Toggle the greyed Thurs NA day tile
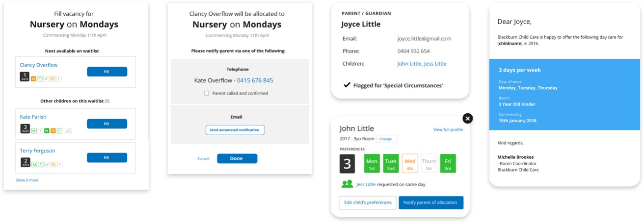This screenshot has height=223, width=644. coord(429,164)
